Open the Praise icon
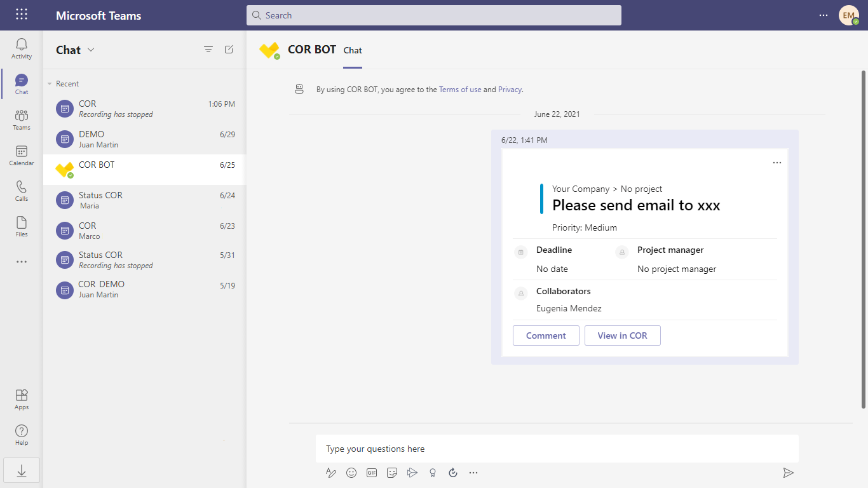The width and height of the screenshot is (868, 488). (x=433, y=473)
